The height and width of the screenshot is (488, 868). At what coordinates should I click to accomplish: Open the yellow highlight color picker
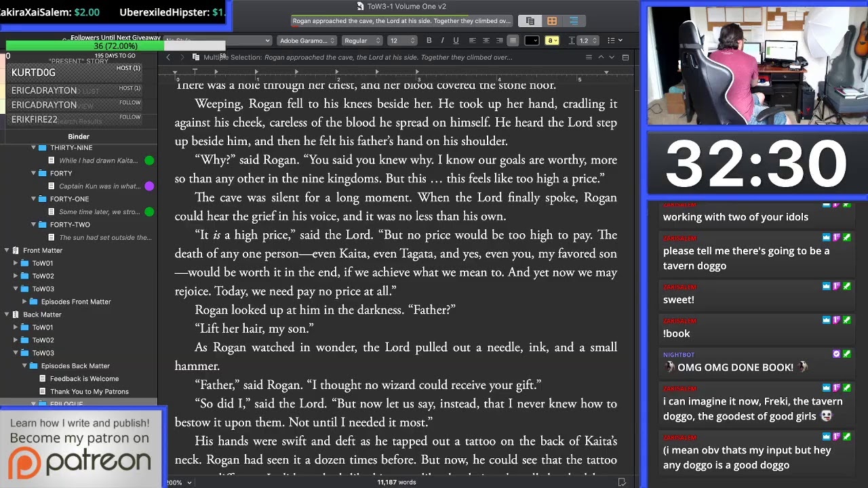(552, 41)
